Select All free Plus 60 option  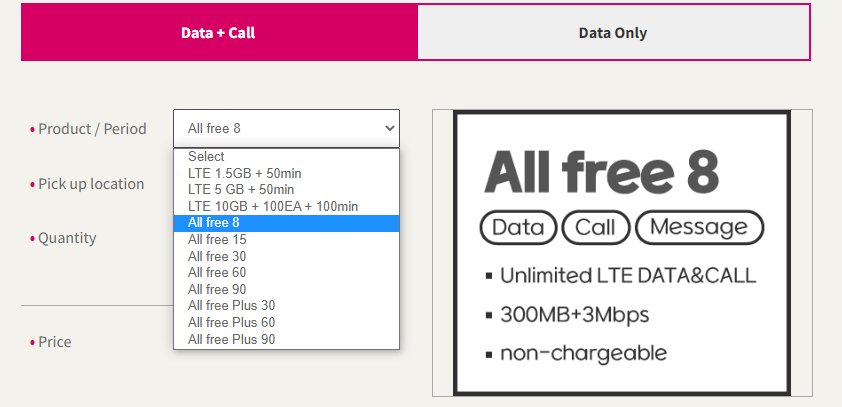click(x=232, y=323)
